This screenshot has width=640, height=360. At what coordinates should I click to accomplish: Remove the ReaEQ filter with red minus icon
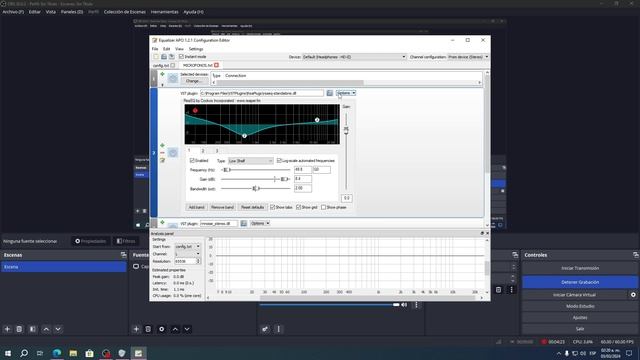pos(162,153)
